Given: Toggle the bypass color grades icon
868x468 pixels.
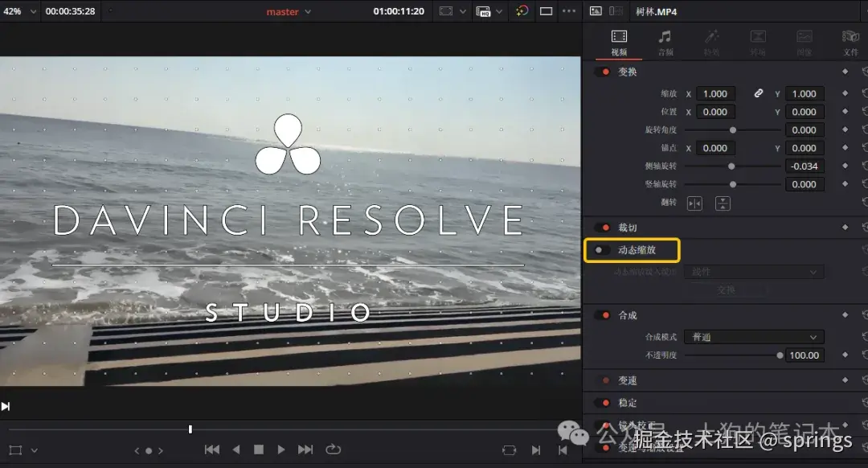Looking at the screenshot, I should point(522,11).
